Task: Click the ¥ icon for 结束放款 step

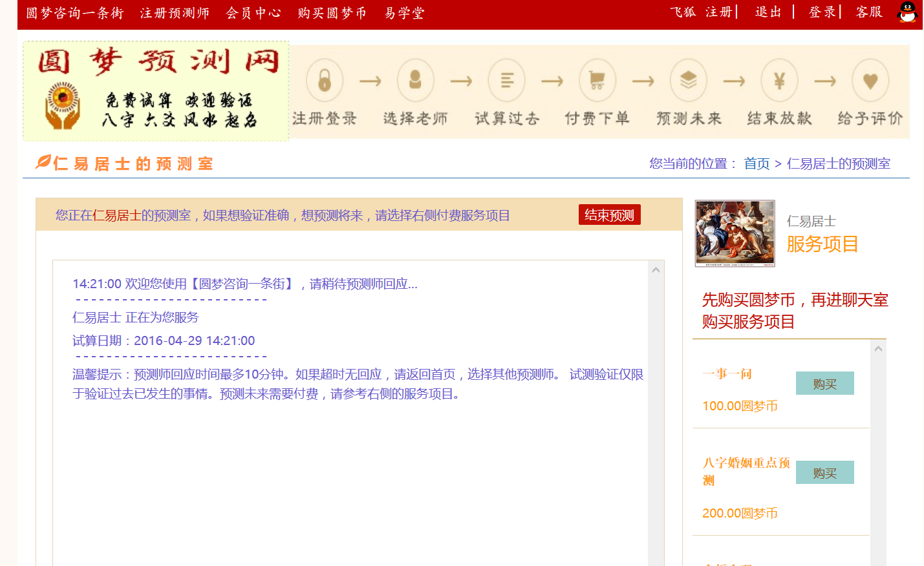Action: (x=779, y=80)
